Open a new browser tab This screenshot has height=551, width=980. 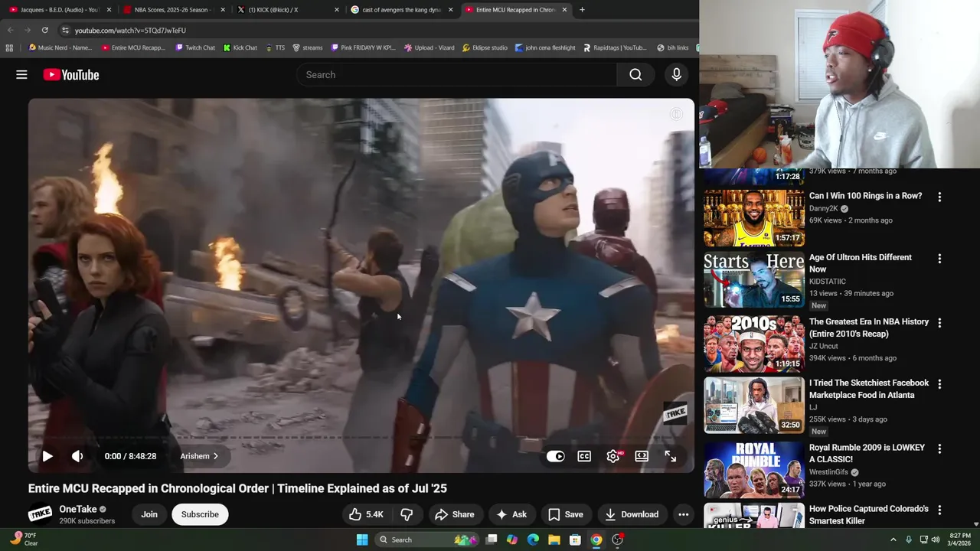(582, 10)
